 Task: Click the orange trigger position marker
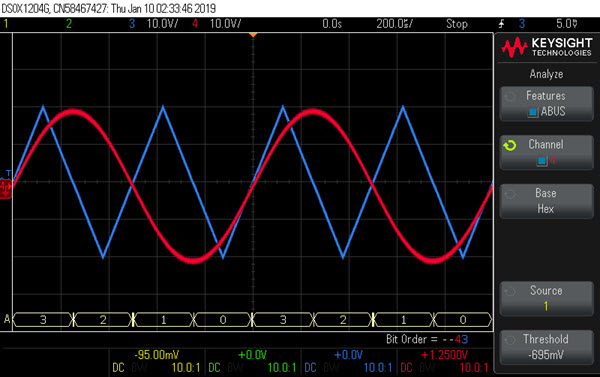[253, 35]
